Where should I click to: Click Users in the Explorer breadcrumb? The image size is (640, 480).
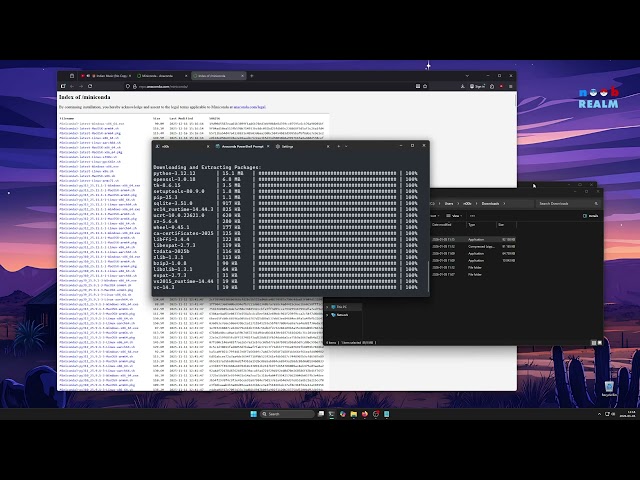click(x=449, y=203)
